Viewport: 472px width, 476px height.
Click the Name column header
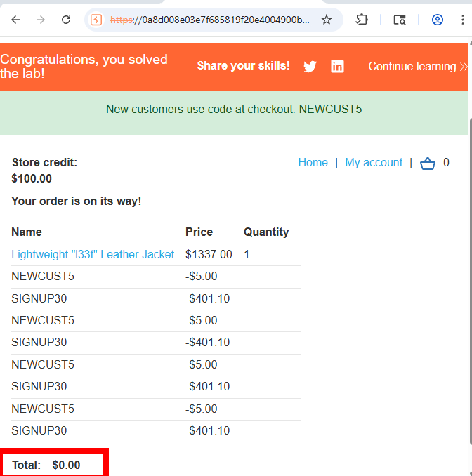27,232
